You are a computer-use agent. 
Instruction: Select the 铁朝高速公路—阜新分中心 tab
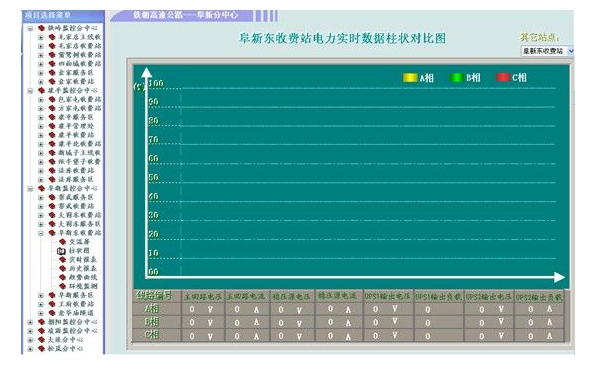point(186,15)
